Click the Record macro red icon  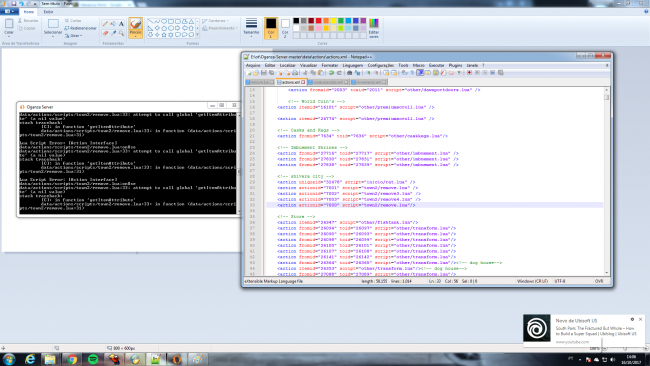(x=469, y=73)
